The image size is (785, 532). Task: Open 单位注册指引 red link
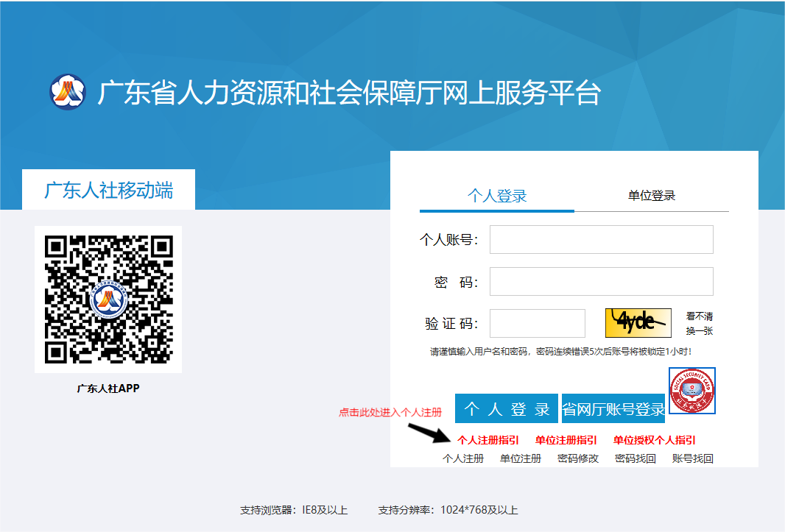[566, 440]
